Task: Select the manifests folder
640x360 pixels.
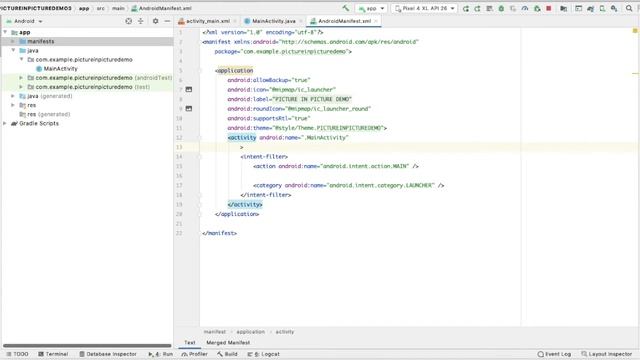Action: pos(40,41)
